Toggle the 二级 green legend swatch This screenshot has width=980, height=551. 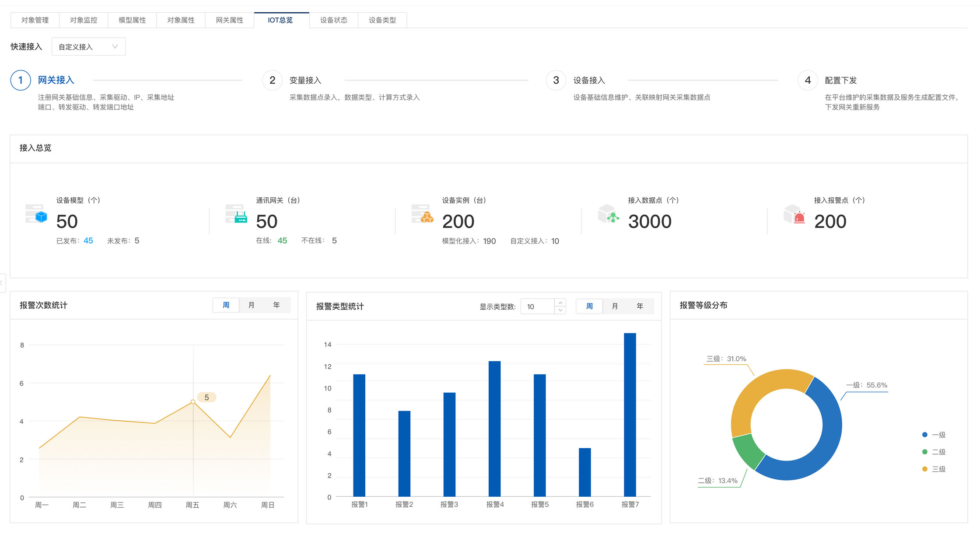[925, 452]
